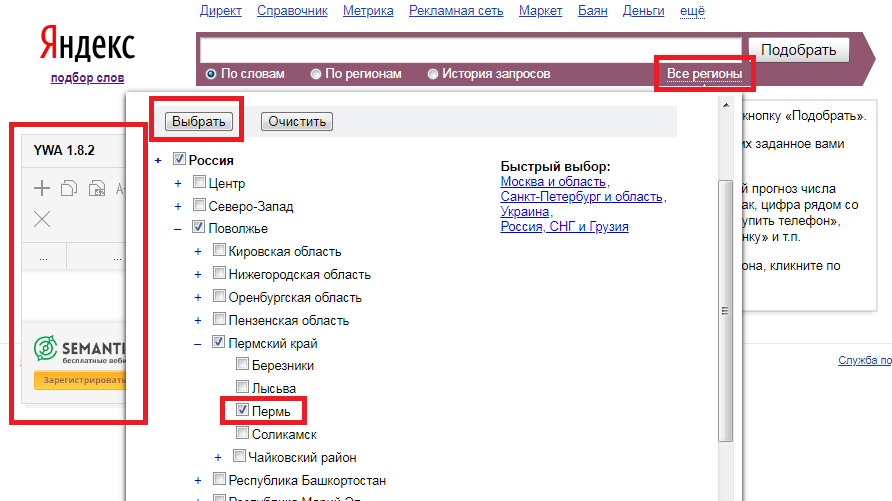Click the keyword search input field

click(471, 50)
